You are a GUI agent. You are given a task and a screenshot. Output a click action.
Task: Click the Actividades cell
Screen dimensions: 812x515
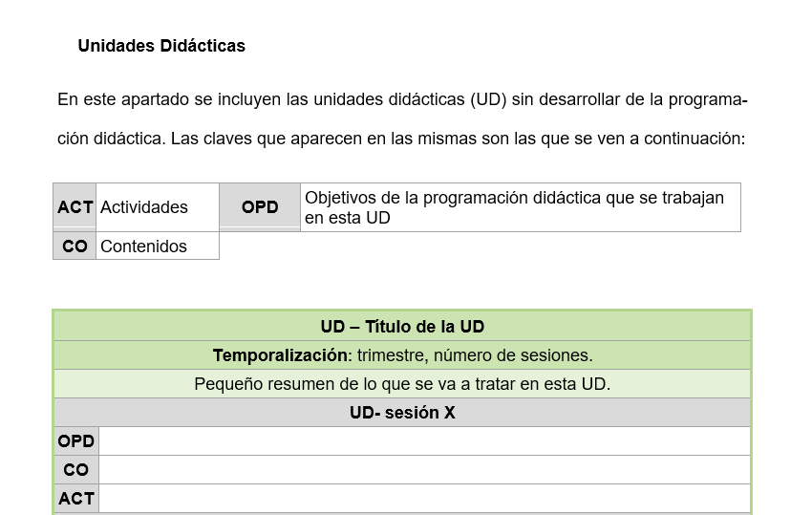coord(158,206)
